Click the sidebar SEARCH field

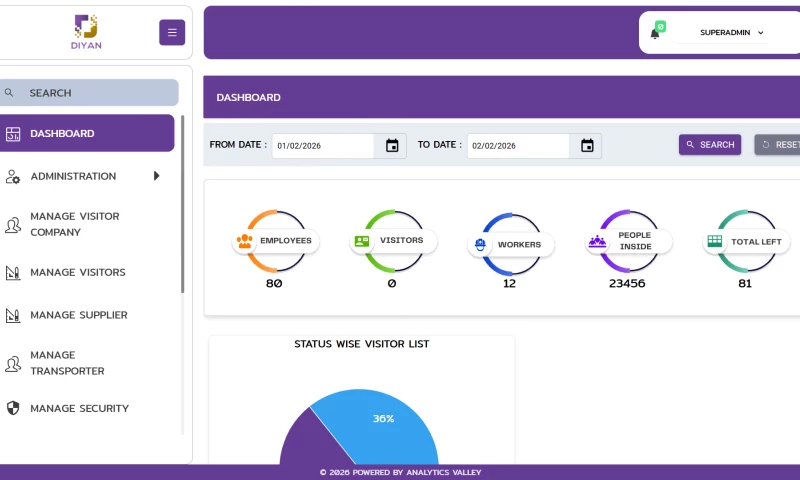(x=89, y=93)
